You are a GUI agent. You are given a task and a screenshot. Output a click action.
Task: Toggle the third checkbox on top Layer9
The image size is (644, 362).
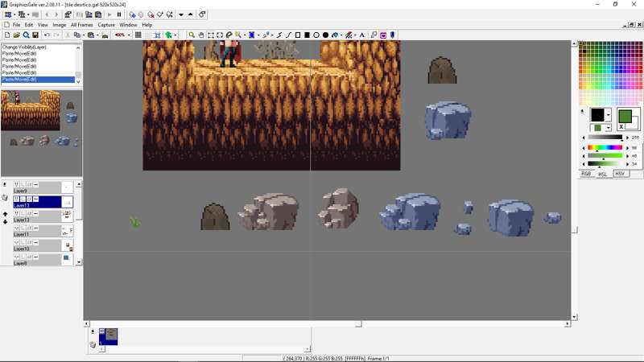click(29, 185)
